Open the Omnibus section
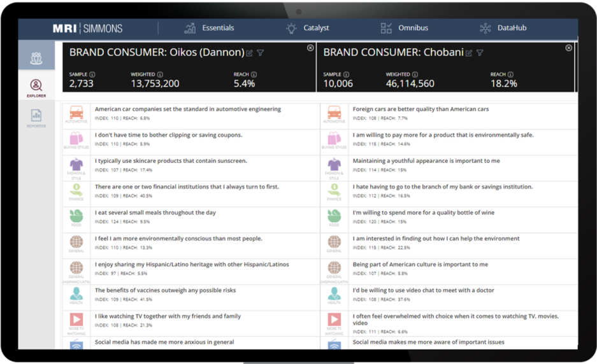Image resolution: width=597 pixels, height=364 pixels. point(404,28)
